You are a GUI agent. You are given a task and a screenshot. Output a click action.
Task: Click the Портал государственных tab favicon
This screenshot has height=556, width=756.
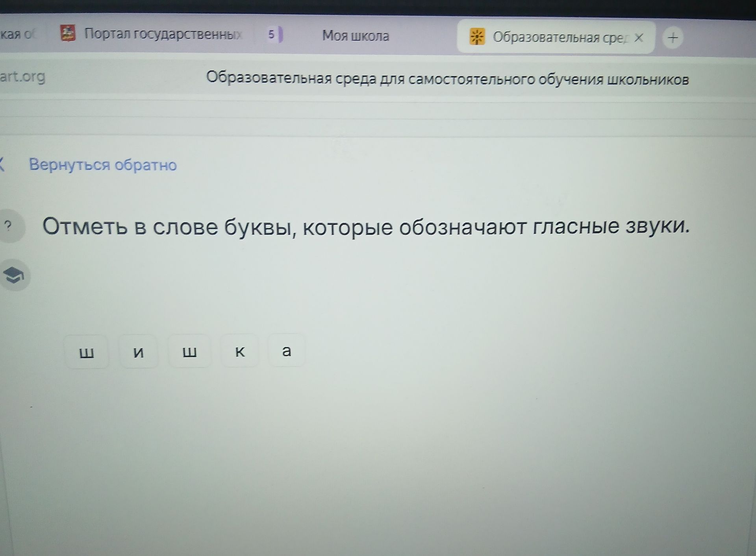[x=68, y=33]
